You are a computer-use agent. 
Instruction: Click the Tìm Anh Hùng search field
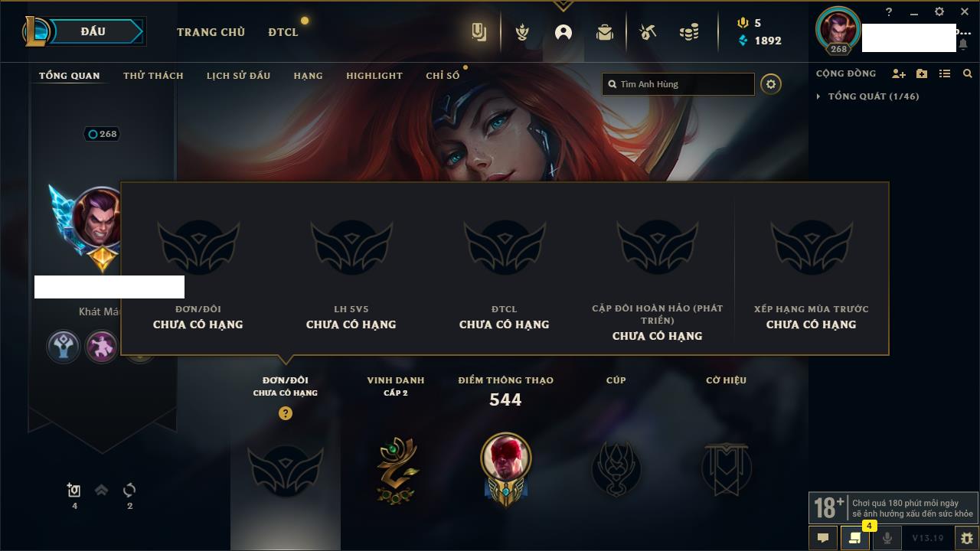coord(678,84)
